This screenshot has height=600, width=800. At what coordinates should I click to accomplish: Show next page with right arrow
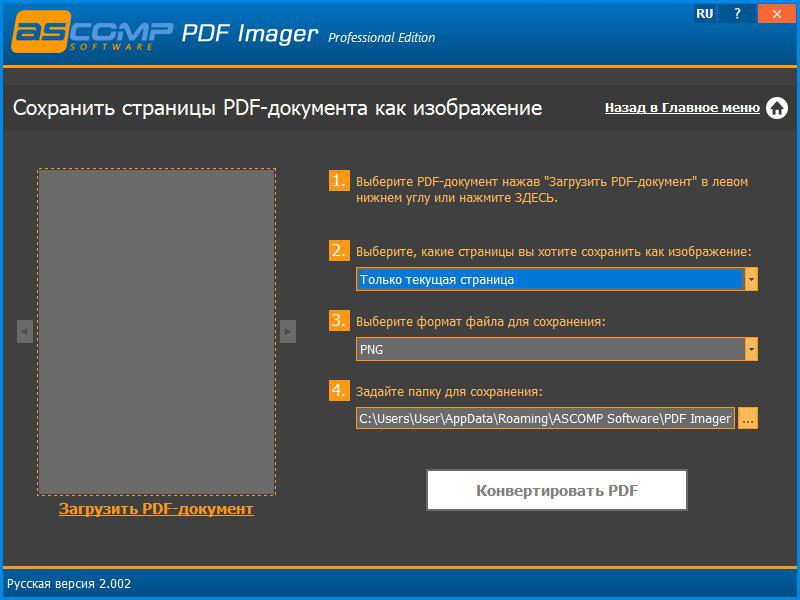tap(288, 332)
